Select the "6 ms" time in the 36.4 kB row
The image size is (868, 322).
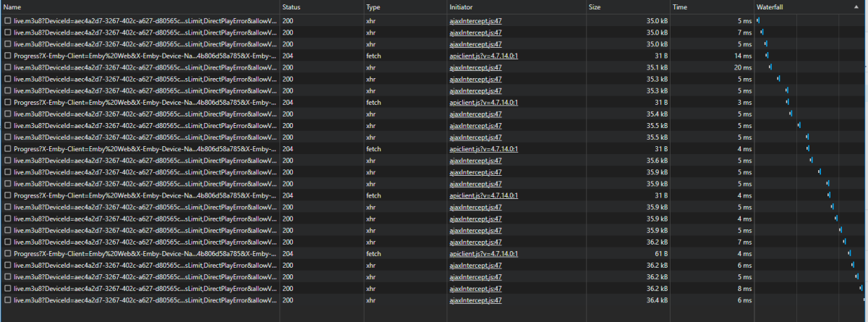(746, 300)
